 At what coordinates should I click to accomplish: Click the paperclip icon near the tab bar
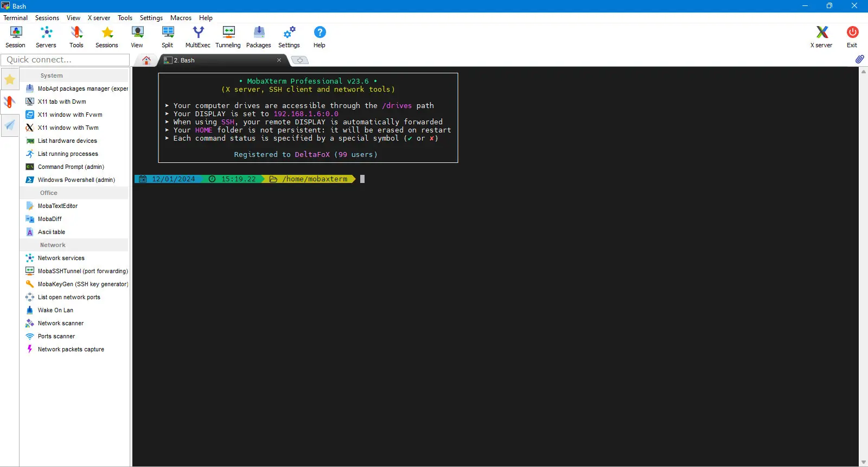tap(860, 59)
